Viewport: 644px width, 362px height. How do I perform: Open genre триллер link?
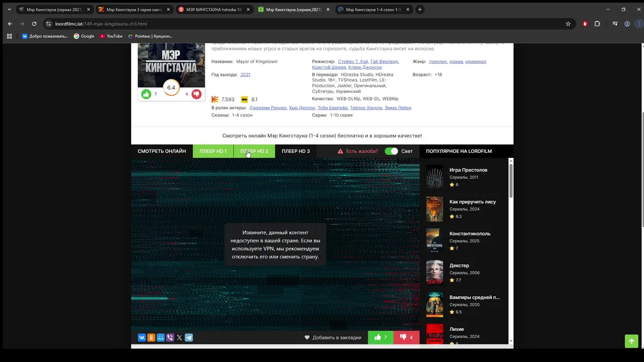(x=438, y=61)
